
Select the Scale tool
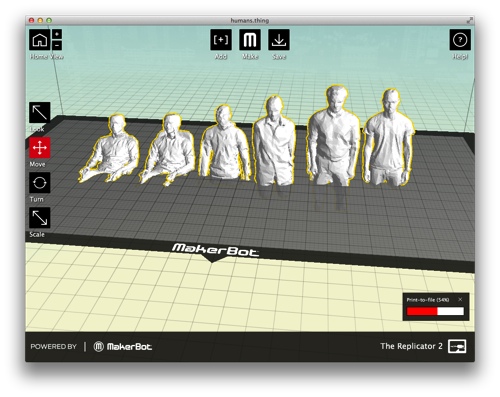pos(40,218)
